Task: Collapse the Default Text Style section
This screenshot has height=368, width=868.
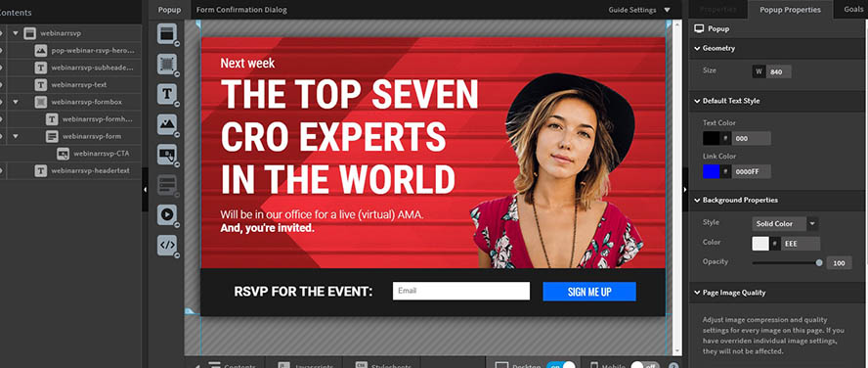Action: (697, 101)
